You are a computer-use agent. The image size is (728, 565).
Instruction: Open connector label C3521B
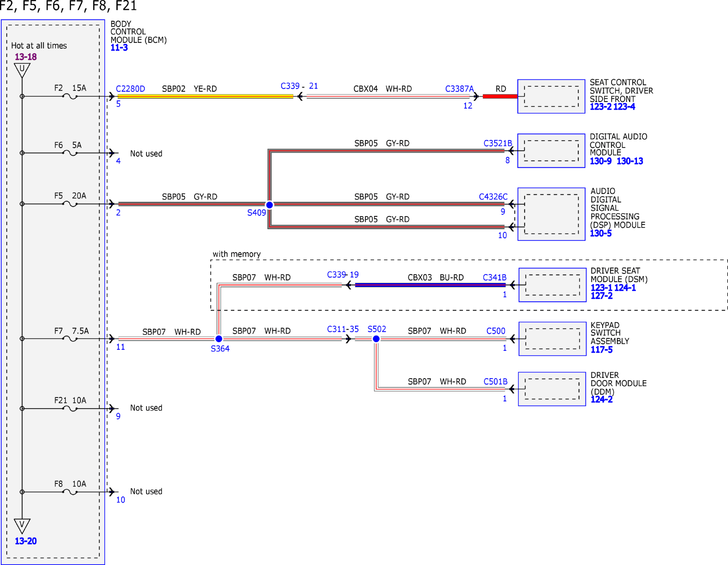tap(498, 143)
